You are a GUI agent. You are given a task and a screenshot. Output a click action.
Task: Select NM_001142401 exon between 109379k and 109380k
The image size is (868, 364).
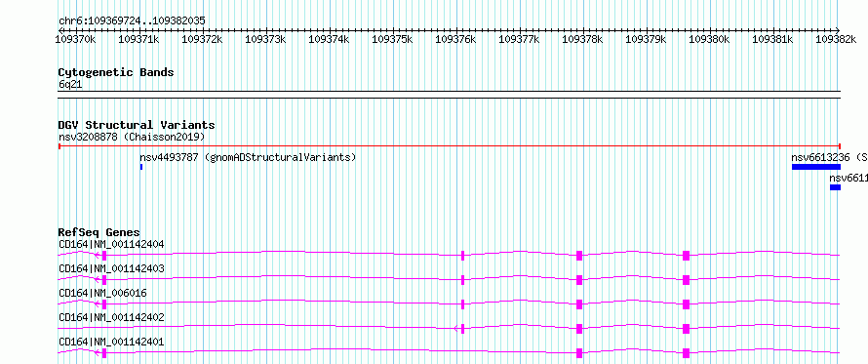(x=686, y=353)
